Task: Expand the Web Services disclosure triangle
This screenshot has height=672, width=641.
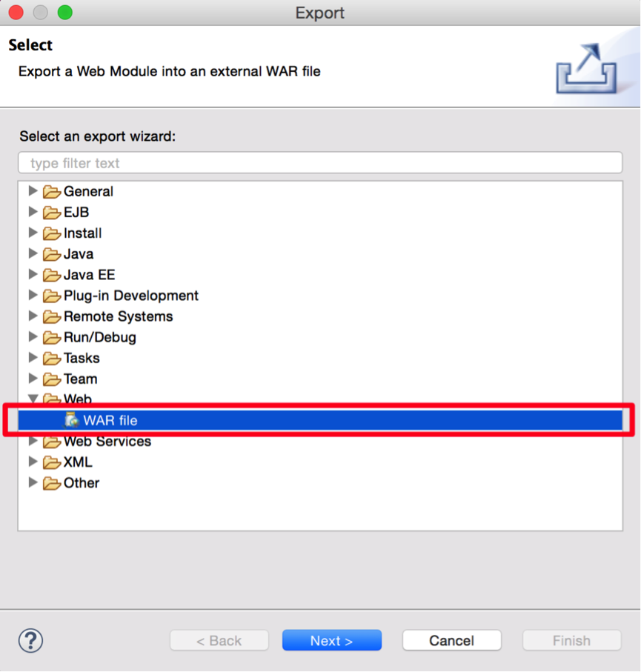Action: [33, 441]
